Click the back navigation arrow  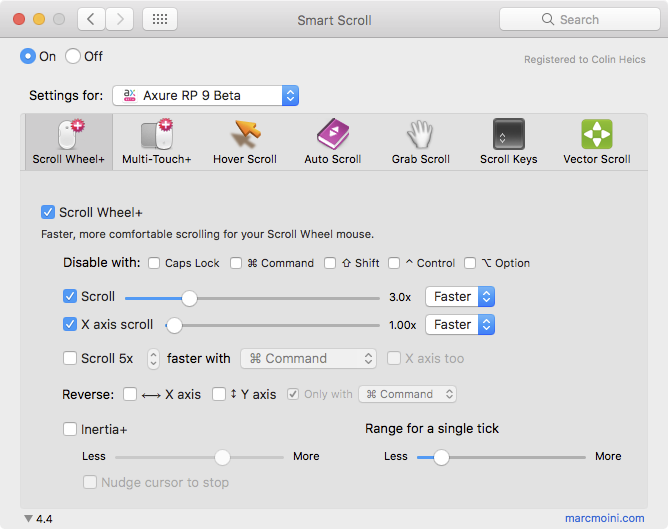[x=91, y=19]
